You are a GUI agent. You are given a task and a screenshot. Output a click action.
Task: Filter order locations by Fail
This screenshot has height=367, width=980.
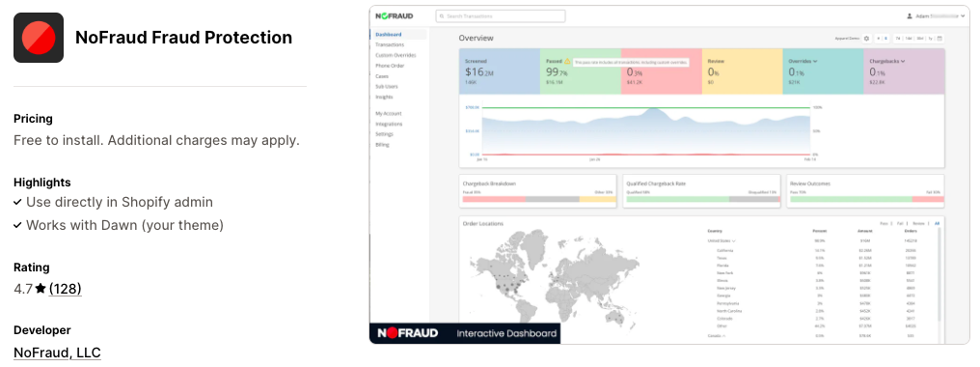tap(899, 224)
